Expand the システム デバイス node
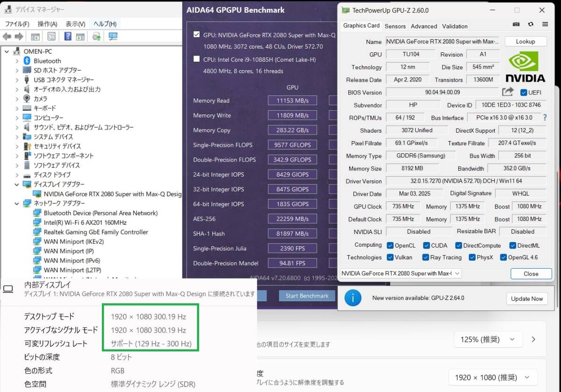 17,137
